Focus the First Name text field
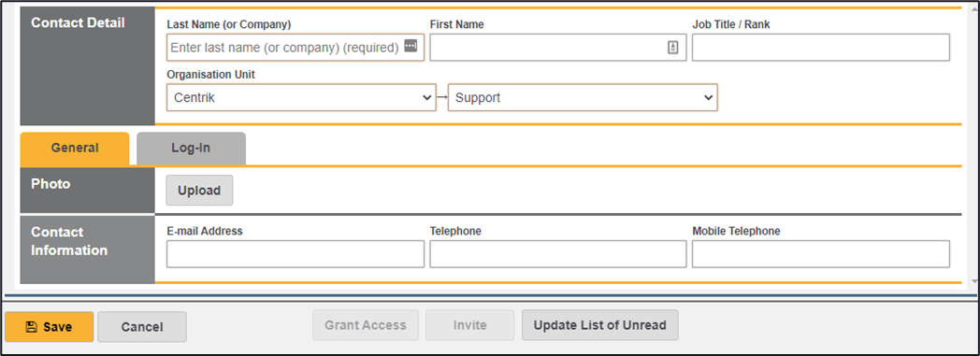 [558, 48]
